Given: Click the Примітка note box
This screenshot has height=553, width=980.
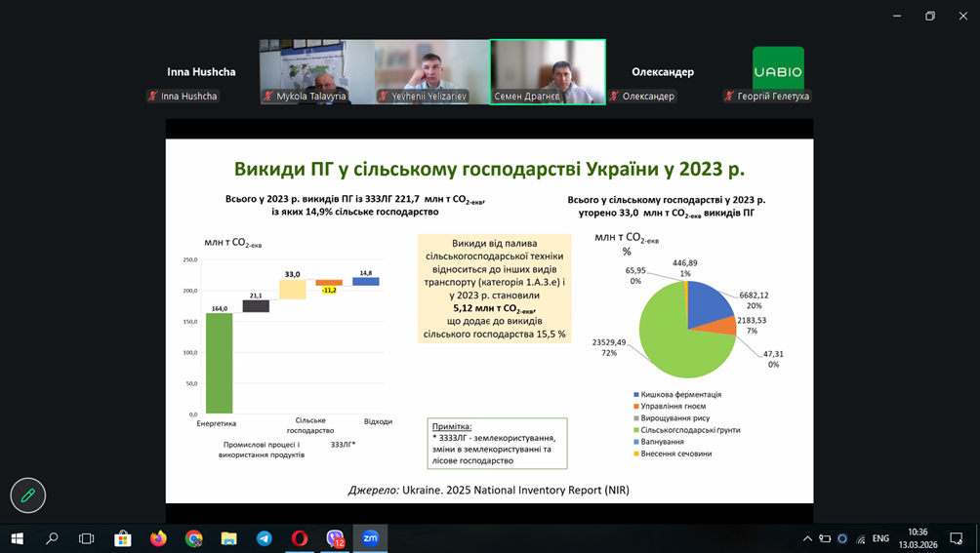Looking at the screenshot, I should point(498,444).
